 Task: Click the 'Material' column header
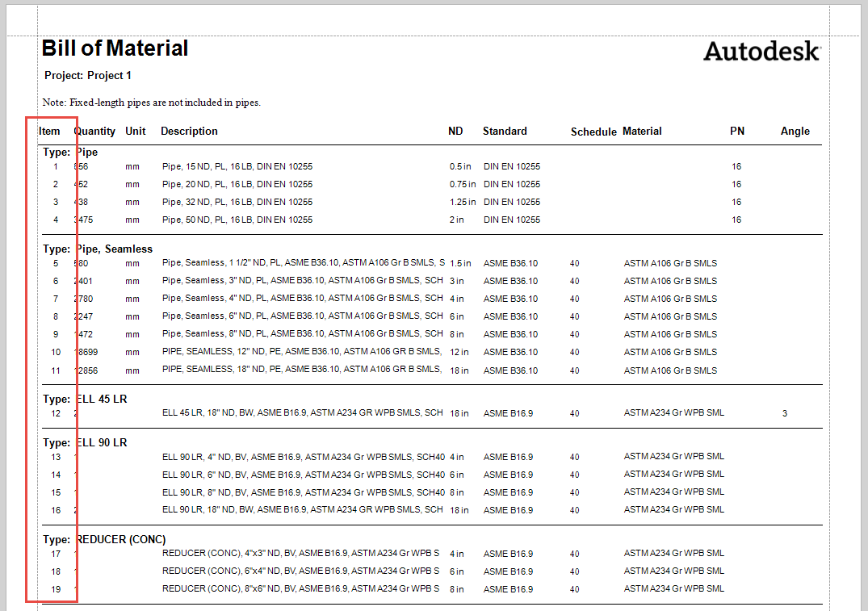coord(642,132)
